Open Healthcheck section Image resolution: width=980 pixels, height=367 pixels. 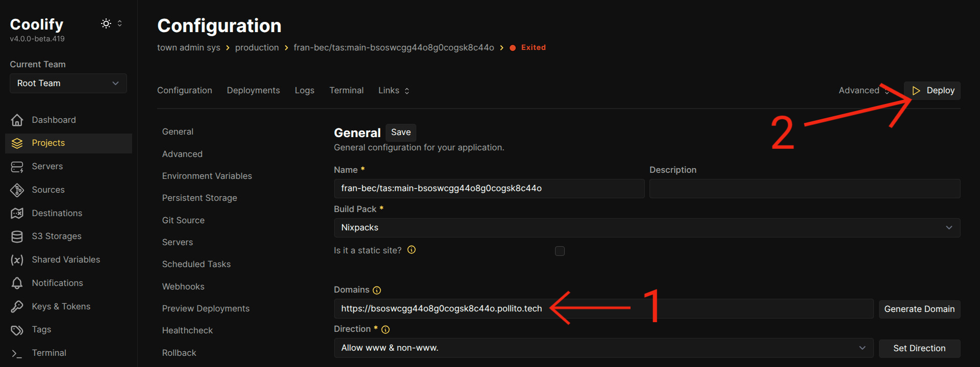pos(187,330)
